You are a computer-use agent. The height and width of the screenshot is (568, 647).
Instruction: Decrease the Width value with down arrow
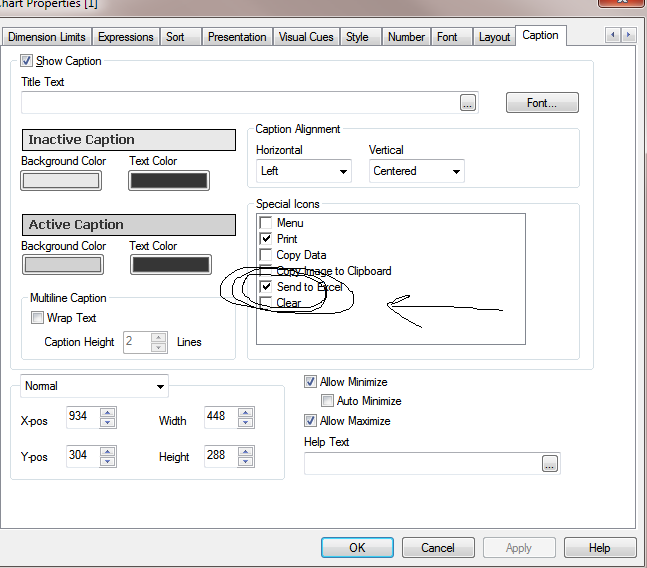(x=246, y=422)
